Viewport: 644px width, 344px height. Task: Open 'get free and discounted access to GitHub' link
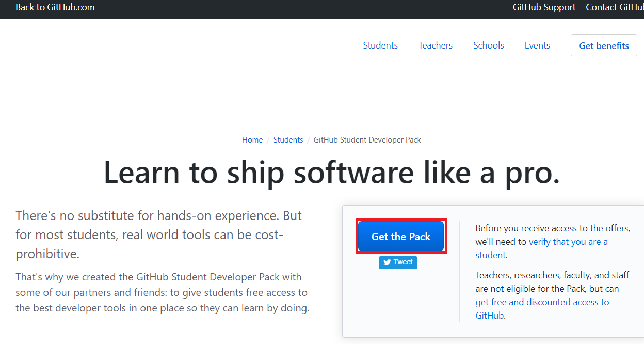[x=542, y=309]
